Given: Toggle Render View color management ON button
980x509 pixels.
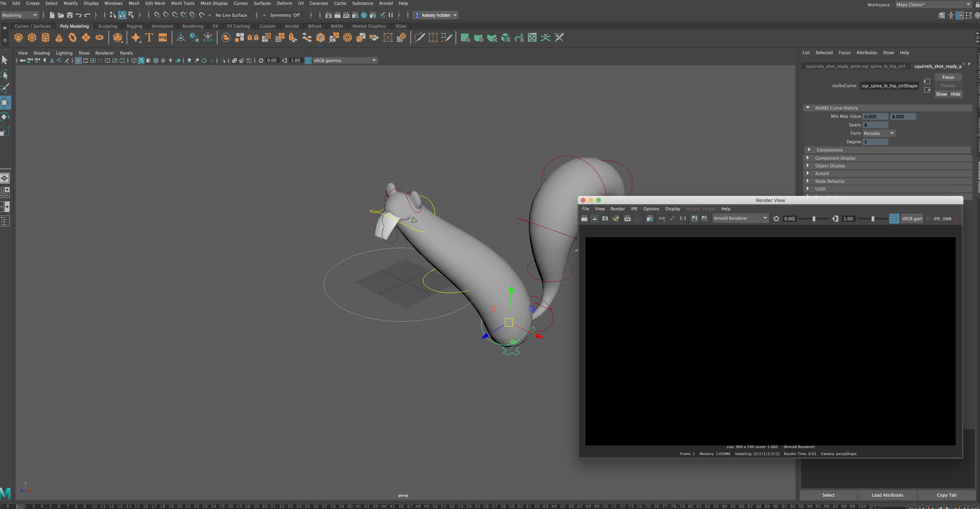Looking at the screenshot, I should tap(894, 218).
